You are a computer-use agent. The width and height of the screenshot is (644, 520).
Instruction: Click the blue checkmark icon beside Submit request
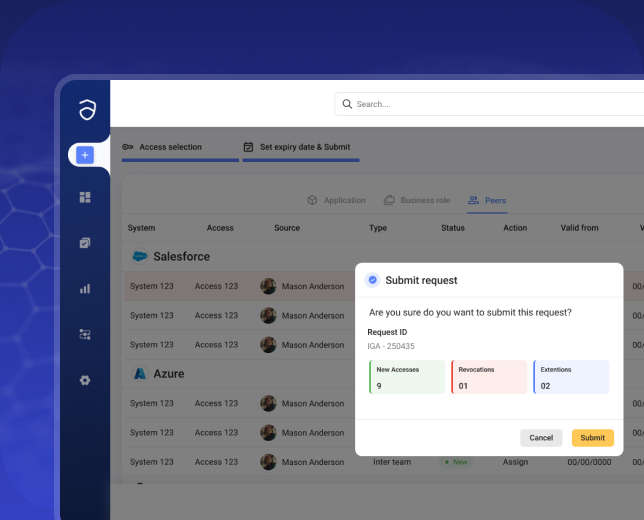tap(373, 280)
